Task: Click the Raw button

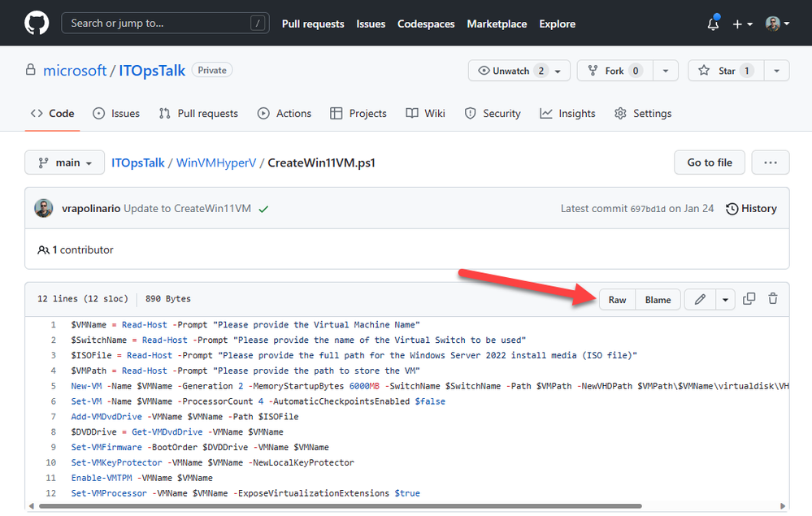Action: [x=617, y=300]
